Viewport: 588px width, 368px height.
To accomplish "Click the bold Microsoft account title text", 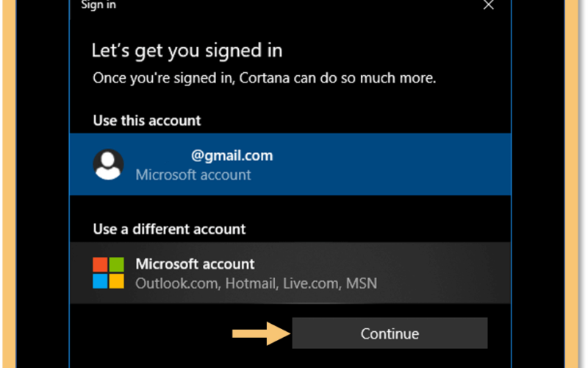I will 195,264.
